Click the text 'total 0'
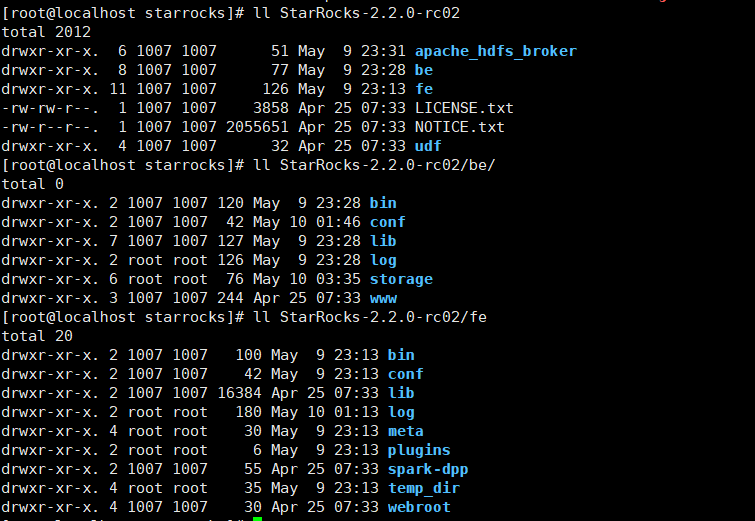The image size is (755, 521). (32, 184)
